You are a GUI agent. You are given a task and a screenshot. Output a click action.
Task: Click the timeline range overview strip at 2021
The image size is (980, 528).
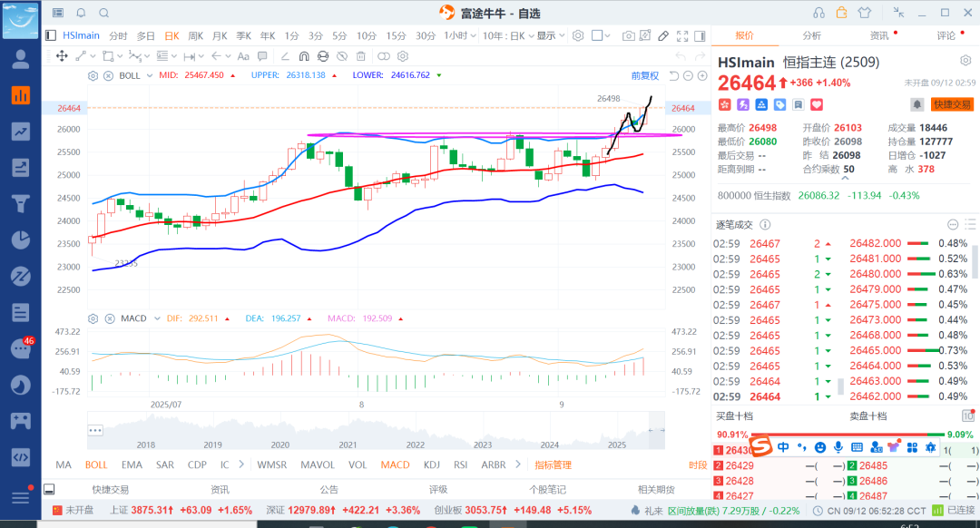[348, 431]
